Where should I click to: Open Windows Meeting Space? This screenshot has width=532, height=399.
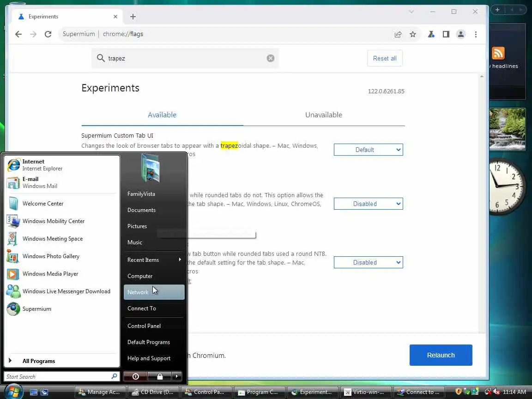tap(62, 238)
